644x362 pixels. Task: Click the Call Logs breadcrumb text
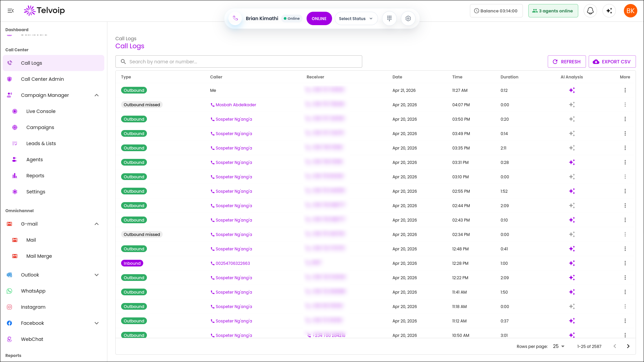pyautogui.click(x=126, y=39)
